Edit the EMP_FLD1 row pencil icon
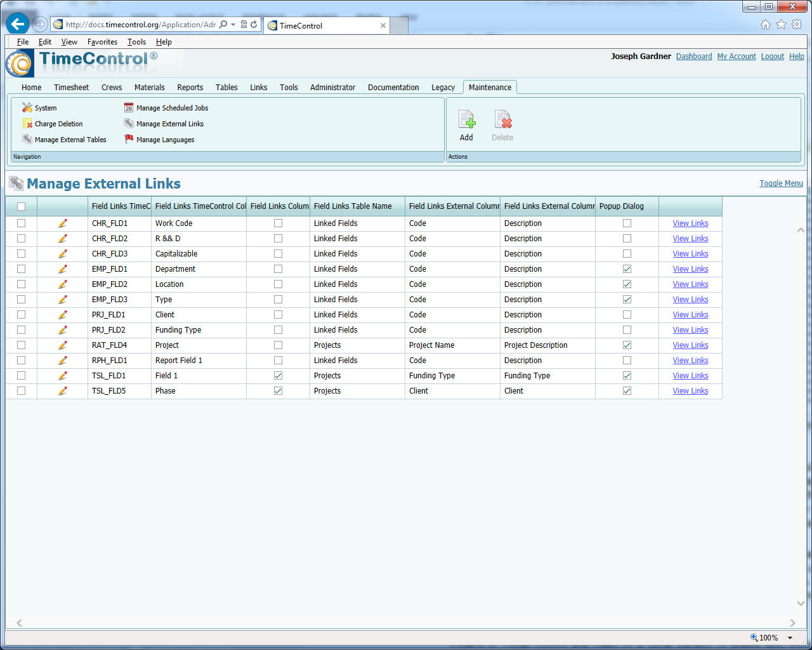This screenshot has height=650, width=812. (62, 269)
